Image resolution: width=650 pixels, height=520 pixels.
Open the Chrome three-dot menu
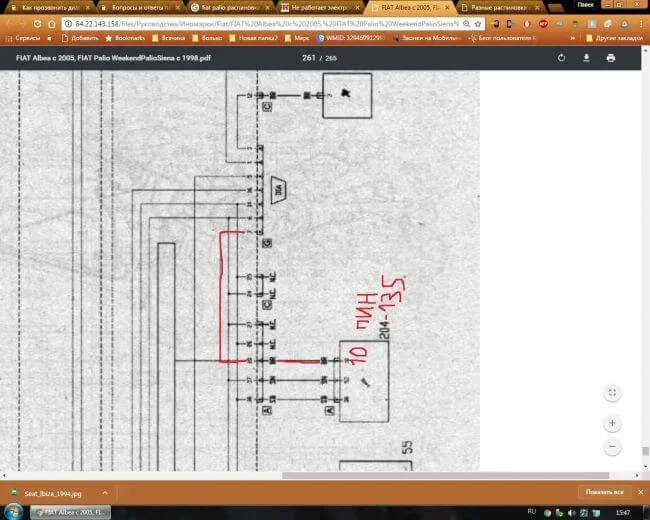(640, 22)
